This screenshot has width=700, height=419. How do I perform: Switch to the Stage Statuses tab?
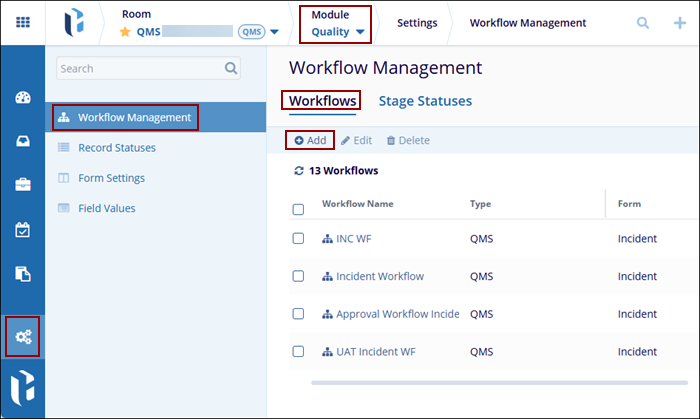425,101
